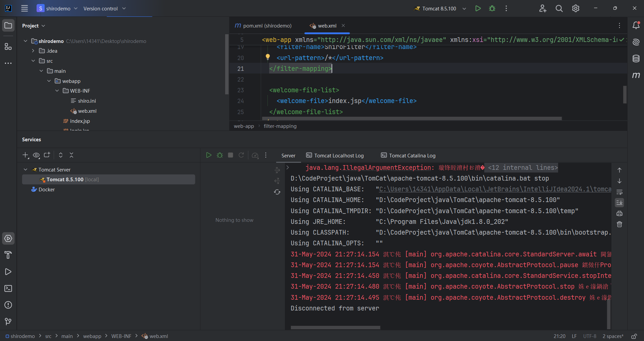Collapse the WEB-INF folder

57,91
